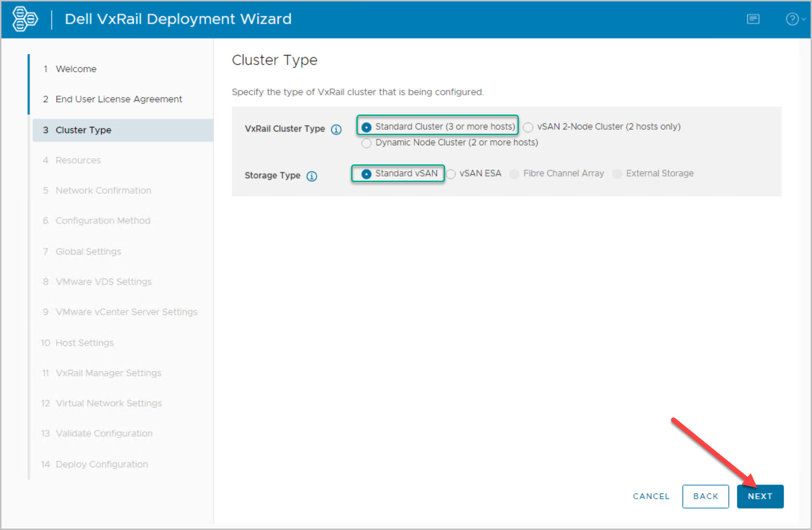Image resolution: width=812 pixels, height=530 pixels.
Task: Click info icon next to VxRail Cluster Type
Action: [336, 129]
